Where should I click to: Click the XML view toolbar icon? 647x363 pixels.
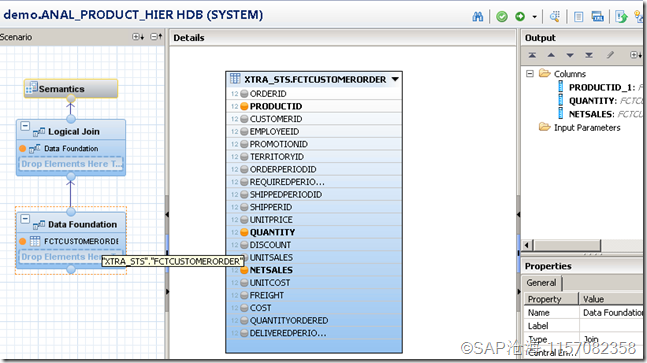click(597, 16)
